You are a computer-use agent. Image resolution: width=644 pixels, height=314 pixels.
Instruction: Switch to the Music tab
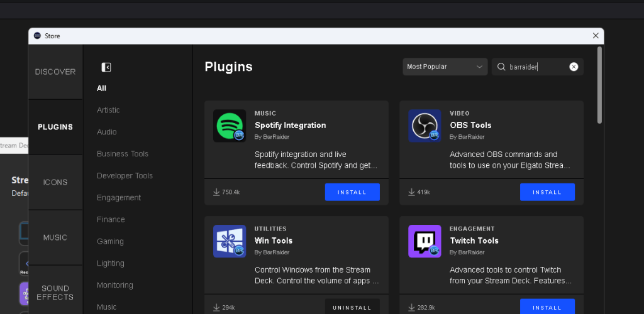point(55,238)
